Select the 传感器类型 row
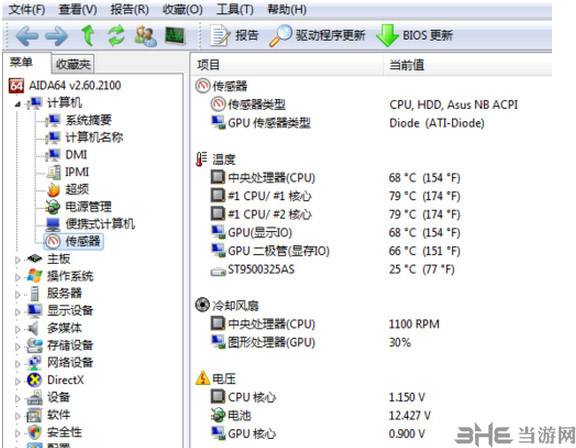Image resolution: width=576 pixels, height=448 pixels. (x=371, y=105)
